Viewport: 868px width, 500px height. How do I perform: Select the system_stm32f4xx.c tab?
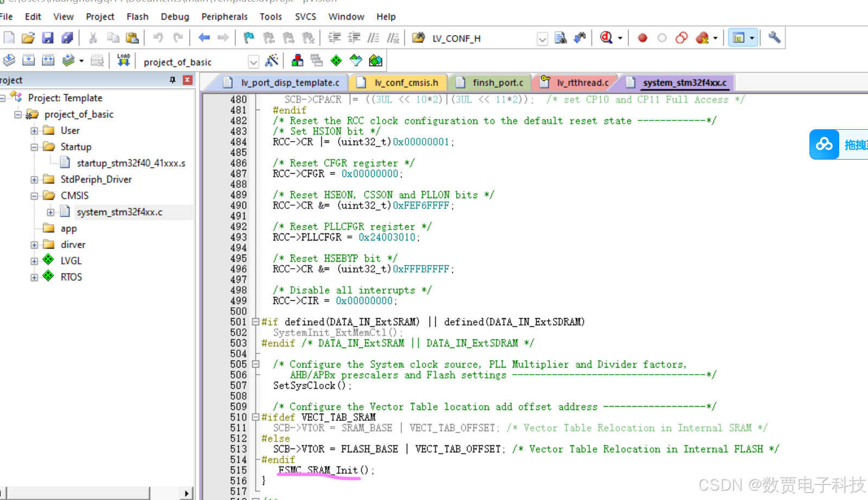(677, 83)
